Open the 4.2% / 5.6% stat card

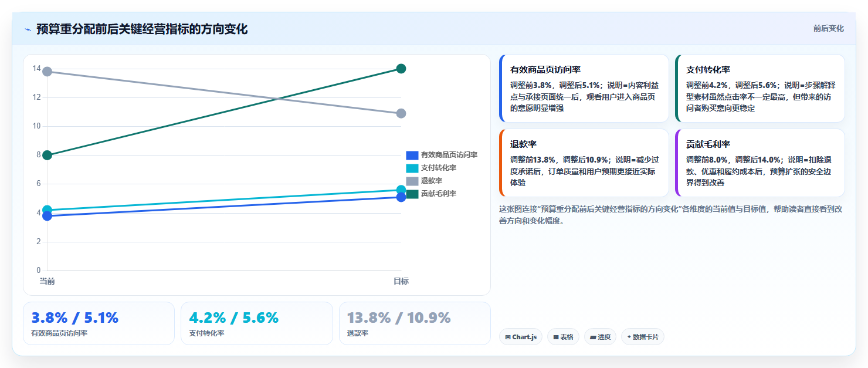click(257, 323)
